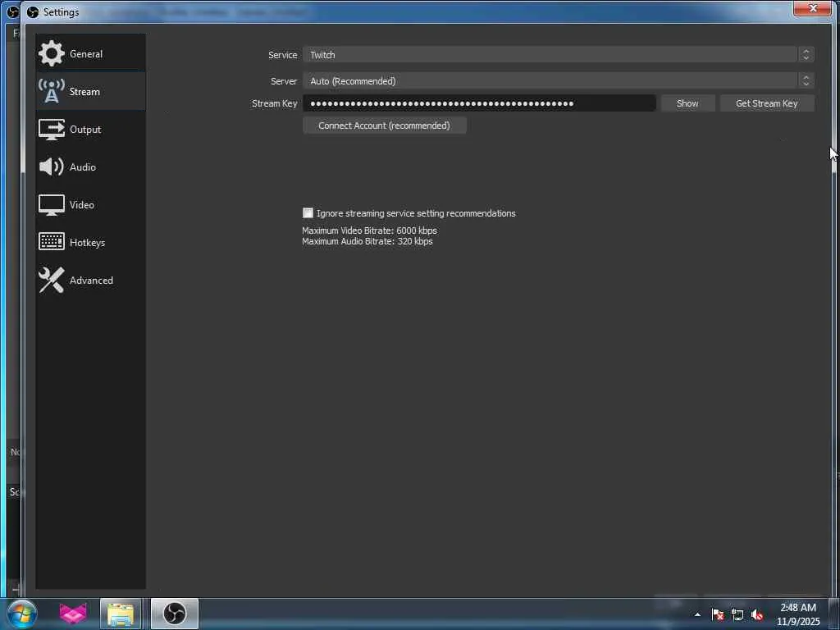Open the Service dropdown showing Twitch
Viewport: 840px width, 630px height.
559,55
